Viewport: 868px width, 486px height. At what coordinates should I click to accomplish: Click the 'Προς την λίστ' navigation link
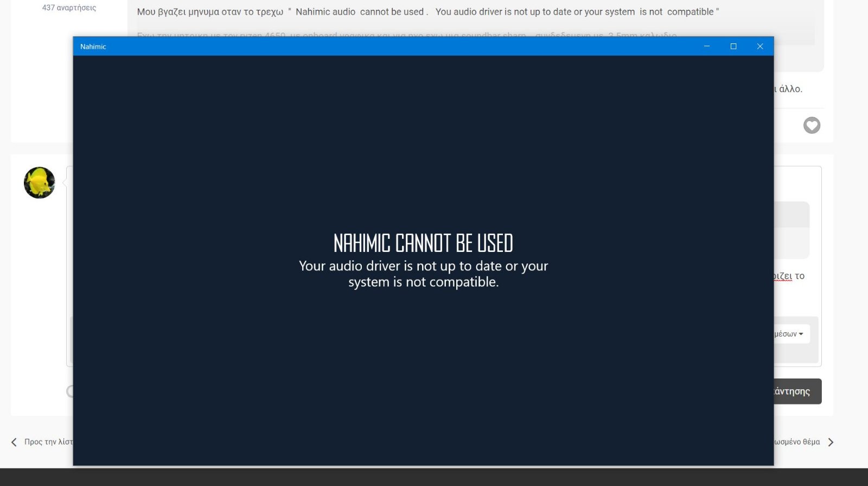pyautogui.click(x=48, y=442)
